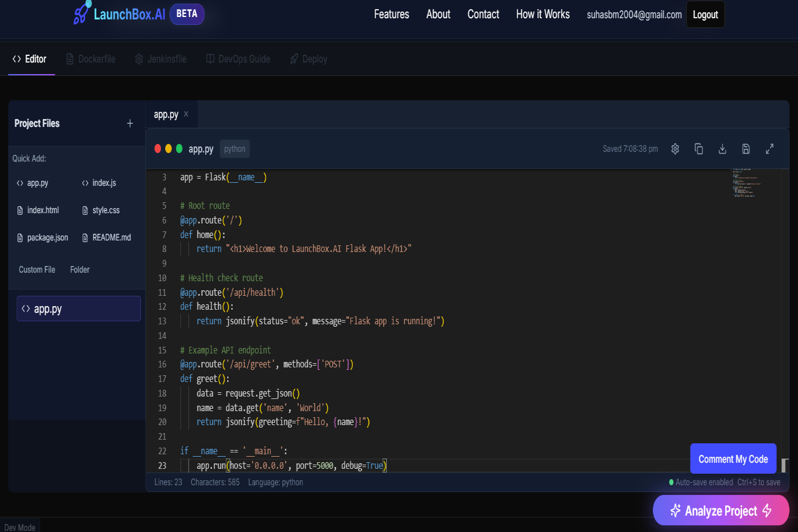The width and height of the screenshot is (798, 532).
Task: Toggle the Auto-save enabled indicator
Action: pyautogui.click(x=703, y=482)
